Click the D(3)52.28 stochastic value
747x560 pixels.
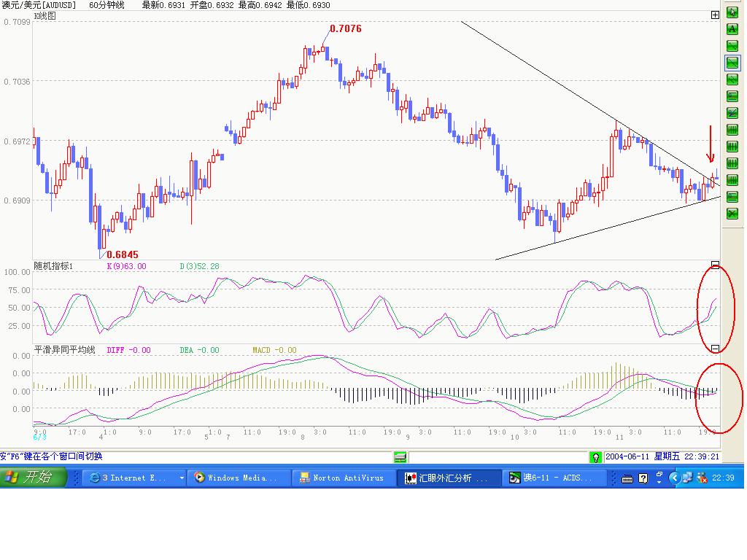(x=199, y=266)
